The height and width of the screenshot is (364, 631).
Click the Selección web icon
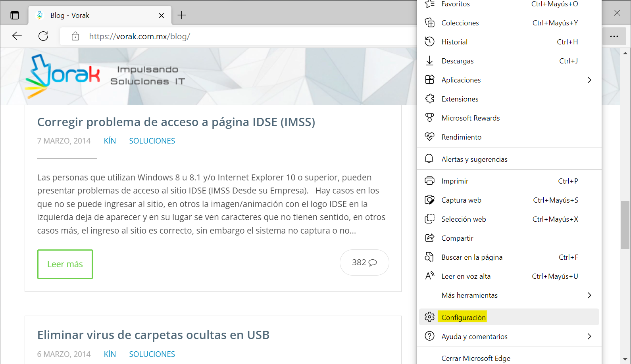coord(429,219)
